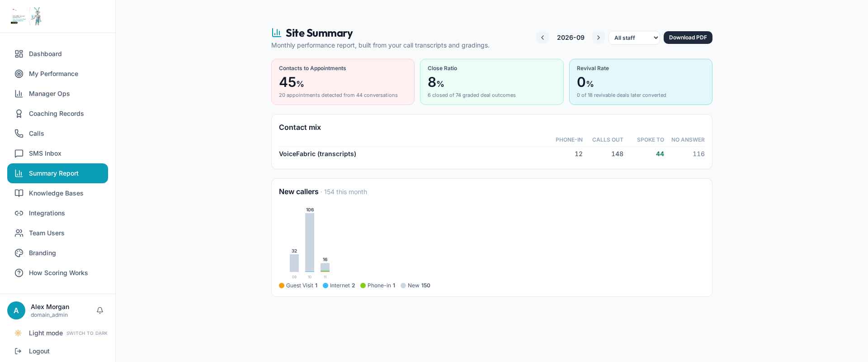Click the Calls phone icon
This screenshot has height=362, width=868.
[x=19, y=133]
